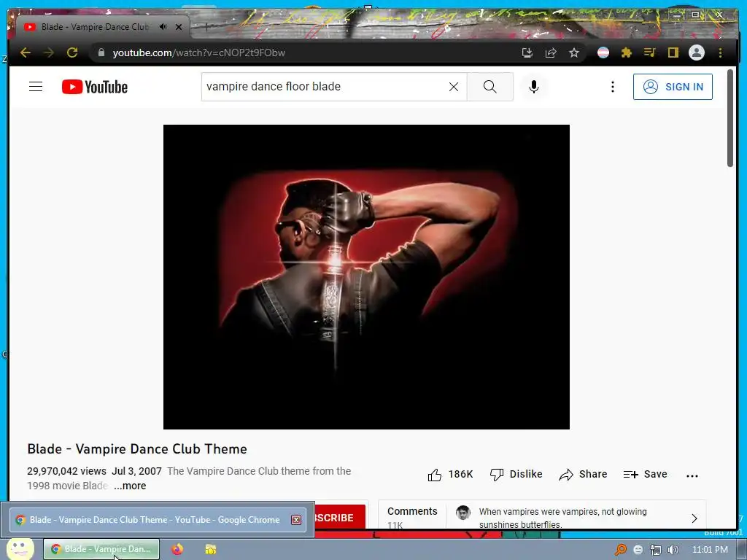The width and height of the screenshot is (747, 560).
Task: Mute the tab via the speaker icon
Action: point(163,27)
